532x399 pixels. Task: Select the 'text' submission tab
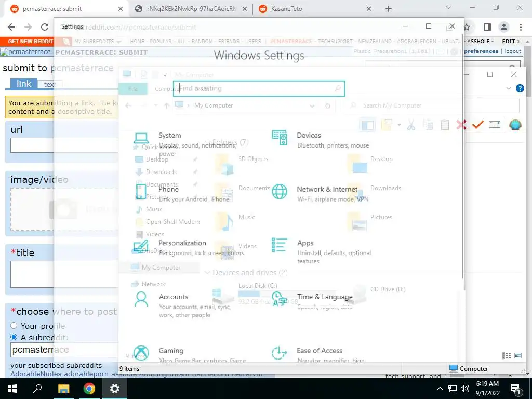(49, 85)
